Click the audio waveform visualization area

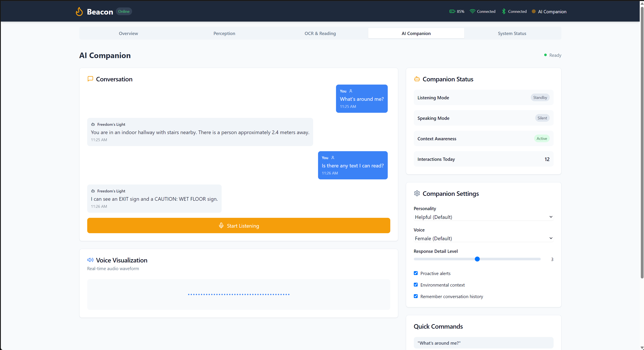(239, 294)
